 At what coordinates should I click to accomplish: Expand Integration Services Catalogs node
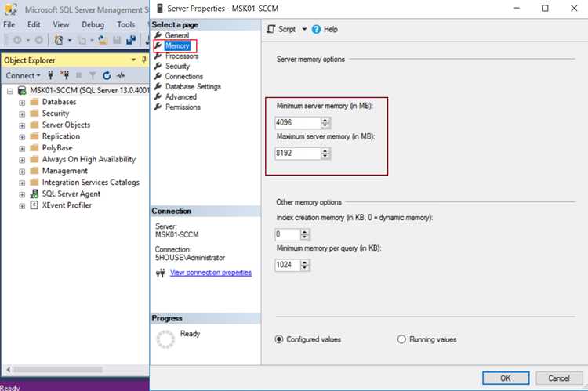(22, 183)
